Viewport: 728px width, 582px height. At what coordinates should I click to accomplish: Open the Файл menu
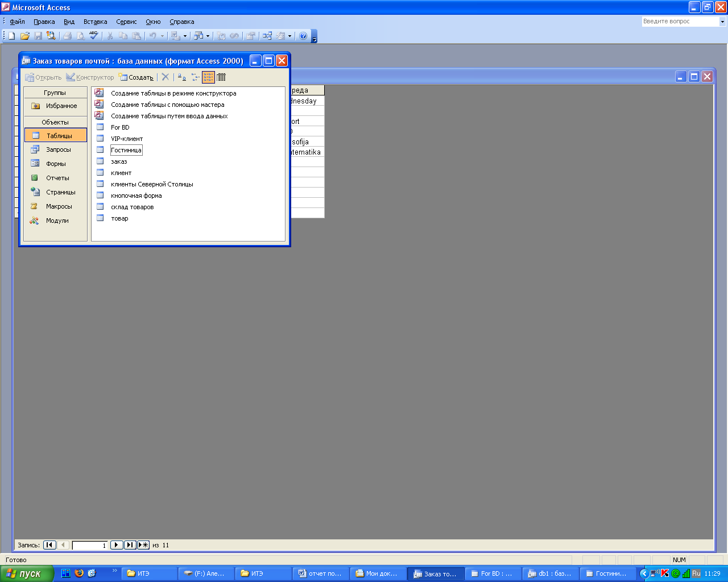[17, 22]
